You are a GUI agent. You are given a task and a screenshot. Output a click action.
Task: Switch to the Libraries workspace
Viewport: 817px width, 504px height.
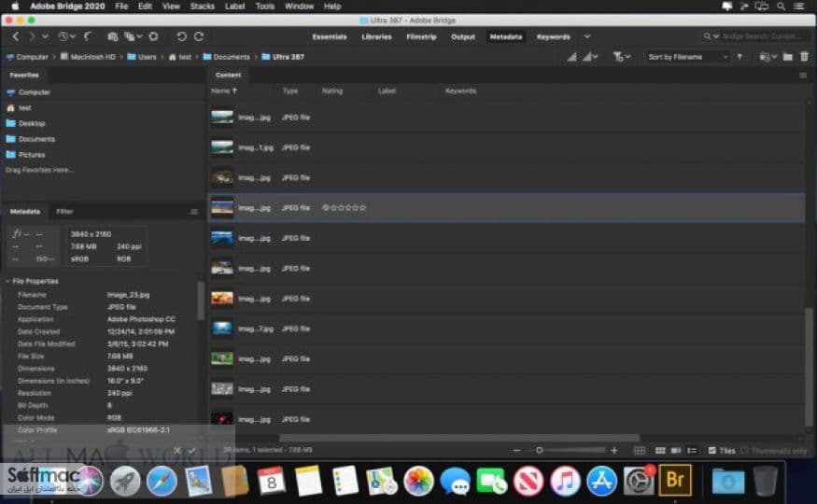tap(376, 37)
